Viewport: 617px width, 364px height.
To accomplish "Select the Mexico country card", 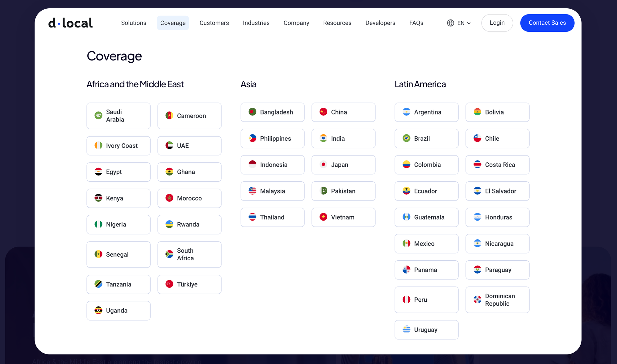I will (426, 244).
